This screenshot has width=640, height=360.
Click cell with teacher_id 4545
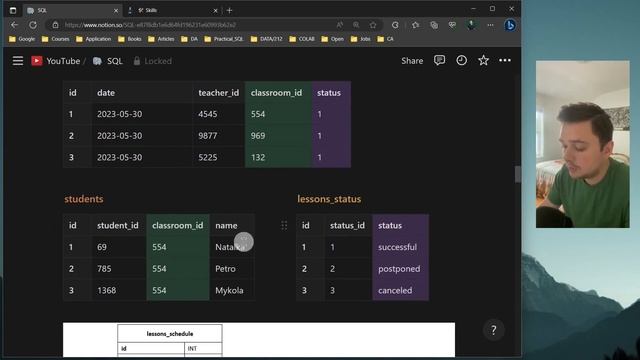[218, 114]
